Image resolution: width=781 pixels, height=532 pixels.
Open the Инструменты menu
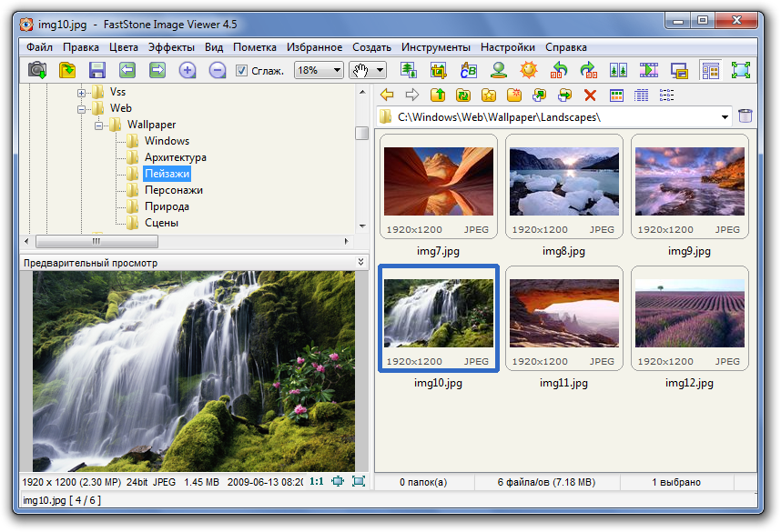coord(436,47)
